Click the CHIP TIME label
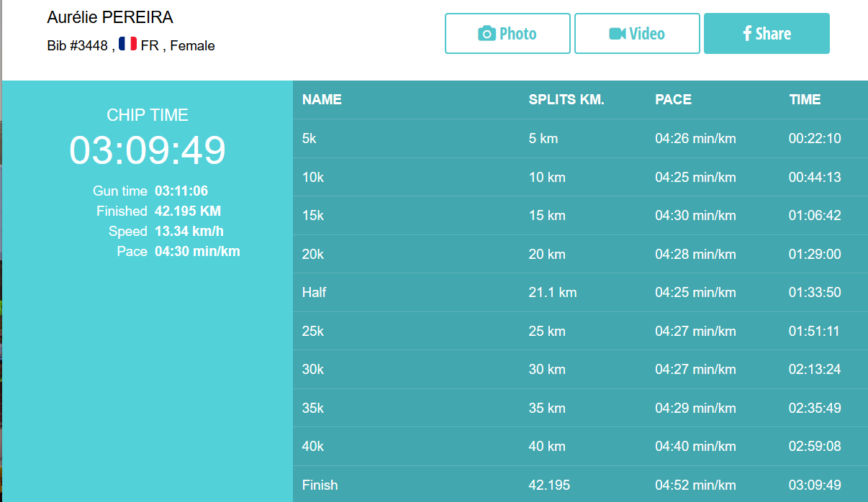Image resolution: width=868 pixels, height=502 pixels. click(x=148, y=115)
